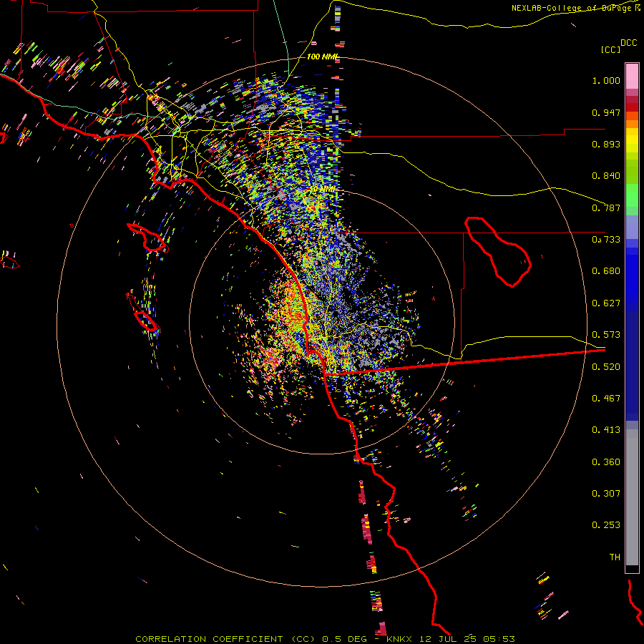This screenshot has width=644, height=644.
Task: Click the 0.413 legend value
Action: point(606,430)
